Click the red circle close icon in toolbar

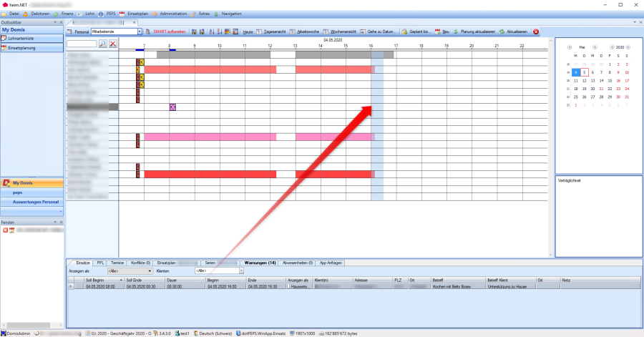(536, 31)
